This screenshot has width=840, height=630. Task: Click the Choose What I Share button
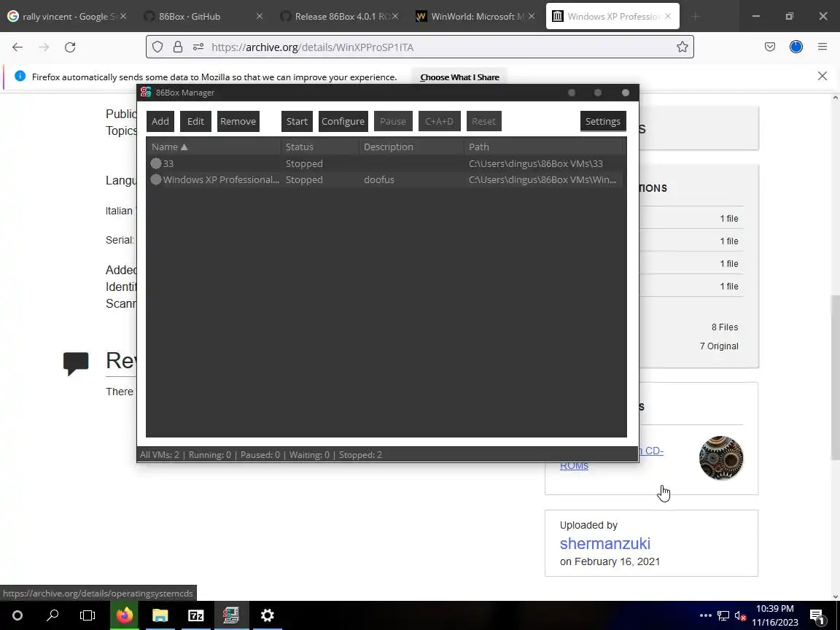pyautogui.click(x=459, y=77)
